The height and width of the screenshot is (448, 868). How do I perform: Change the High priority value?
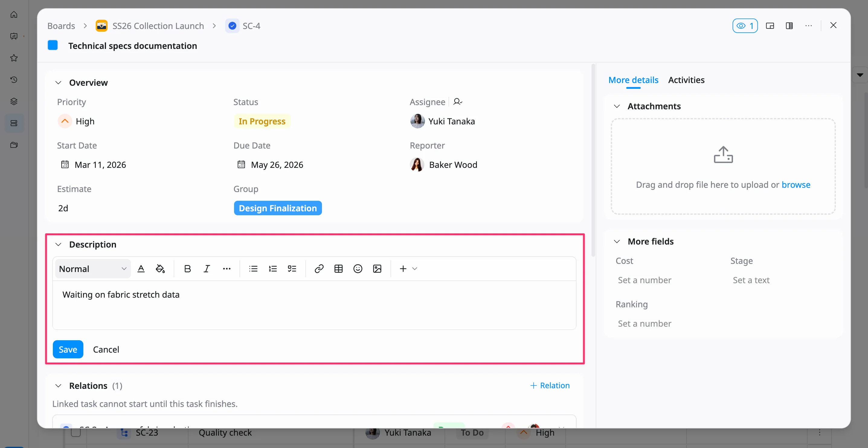point(76,121)
